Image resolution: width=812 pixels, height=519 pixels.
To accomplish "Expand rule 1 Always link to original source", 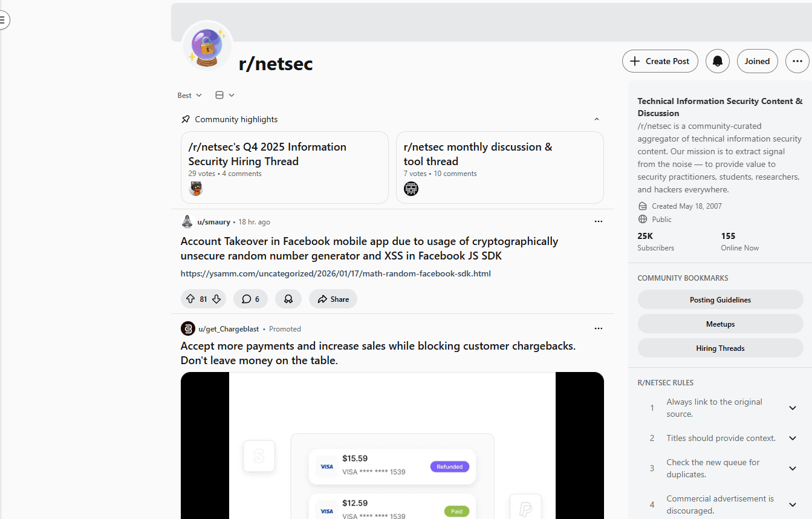I will [x=792, y=408].
